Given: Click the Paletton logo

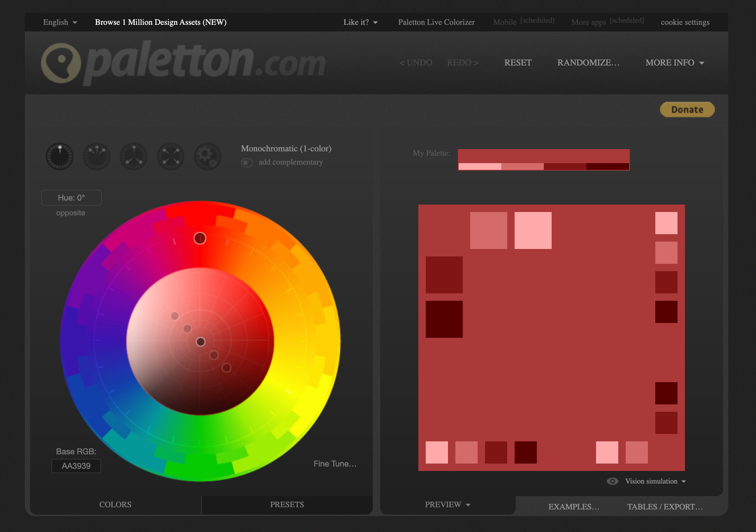Looking at the screenshot, I should tap(183, 62).
